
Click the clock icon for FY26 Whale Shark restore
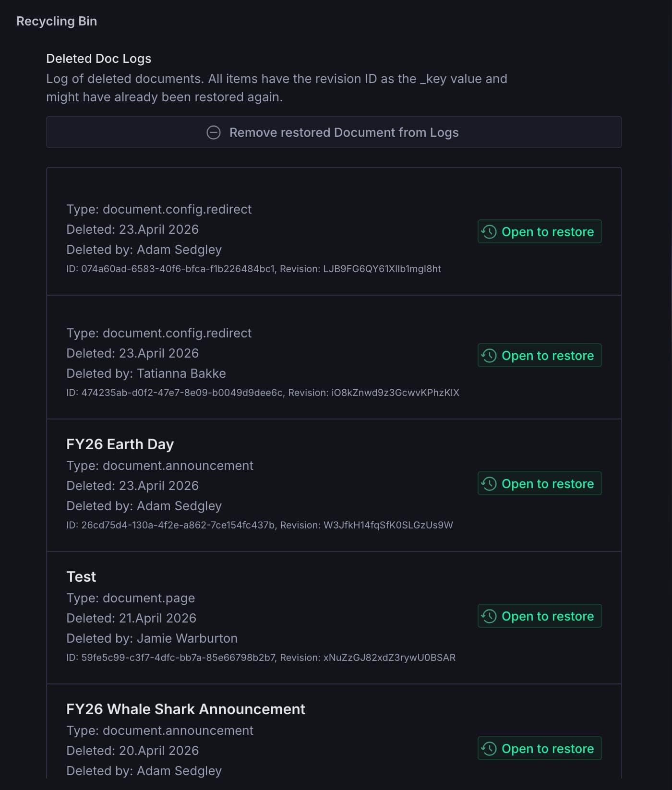[488, 748]
